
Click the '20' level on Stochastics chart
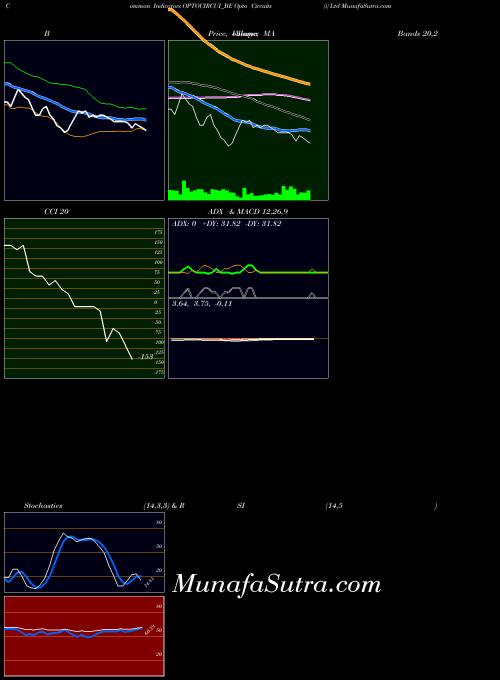(x=159, y=570)
